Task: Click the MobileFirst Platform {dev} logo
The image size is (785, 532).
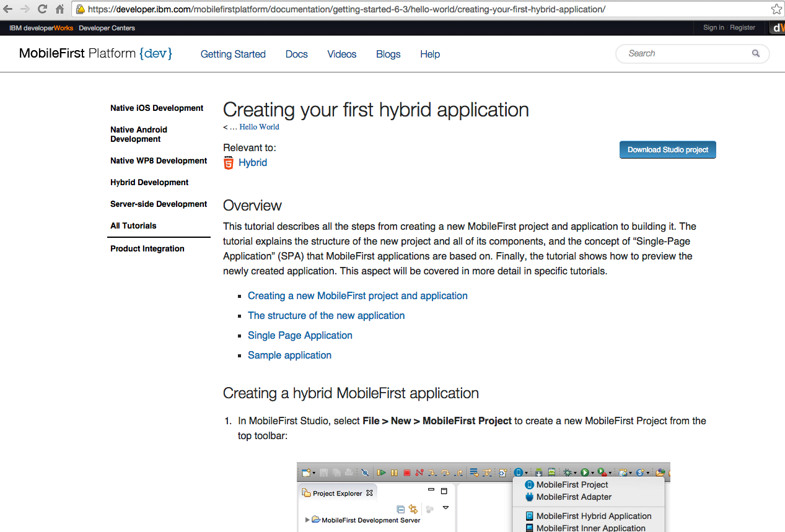Action: 95,53
